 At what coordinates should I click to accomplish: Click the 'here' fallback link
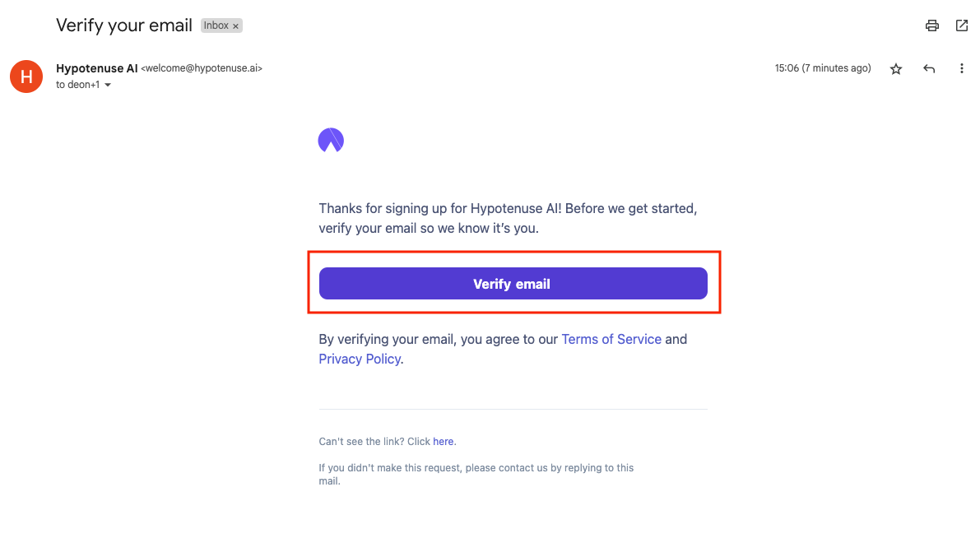tap(443, 442)
